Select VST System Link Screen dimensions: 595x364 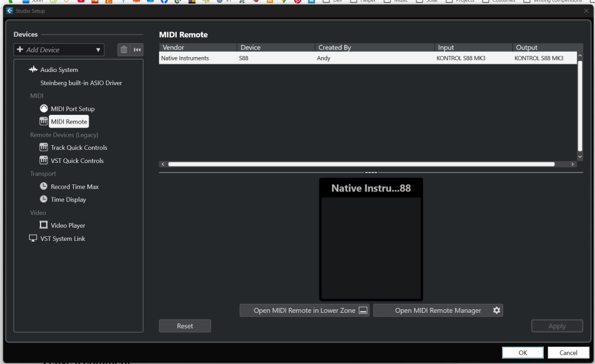pyautogui.click(x=62, y=239)
